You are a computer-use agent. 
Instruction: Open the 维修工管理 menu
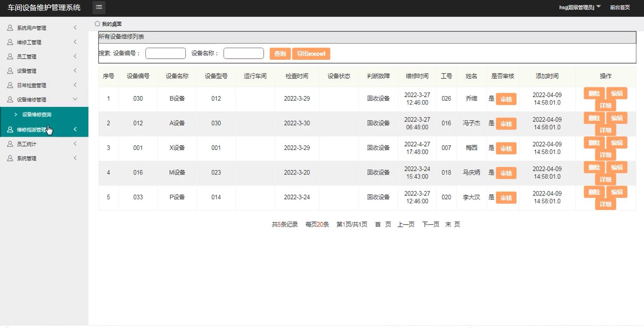pyautogui.click(x=44, y=42)
